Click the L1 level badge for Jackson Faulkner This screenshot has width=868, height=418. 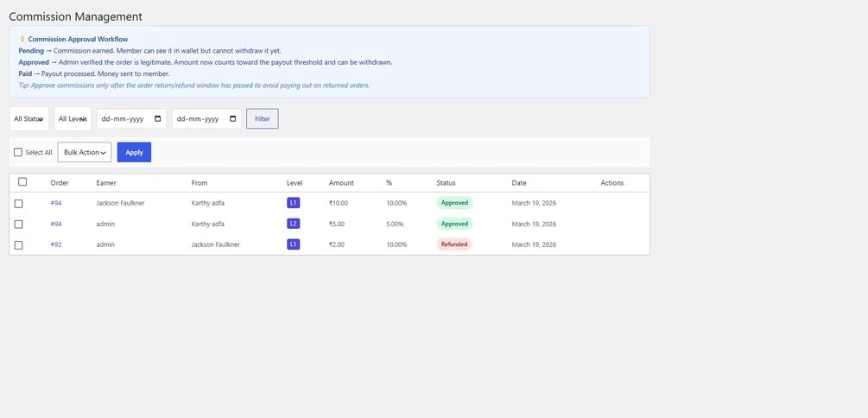coord(294,203)
